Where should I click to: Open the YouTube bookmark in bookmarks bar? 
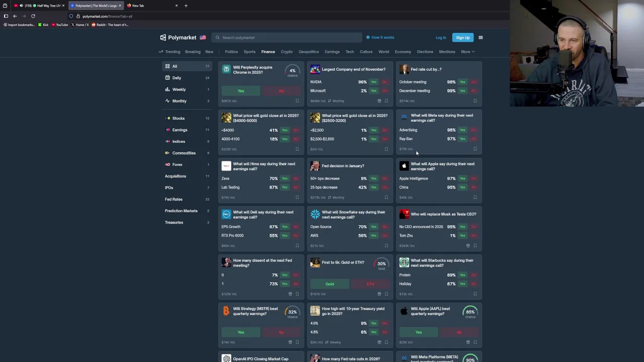[x=59, y=25]
